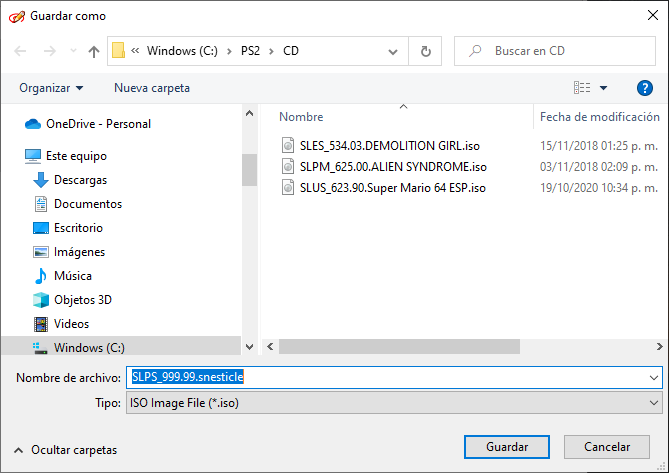Refresh the CD folder view

[425, 51]
